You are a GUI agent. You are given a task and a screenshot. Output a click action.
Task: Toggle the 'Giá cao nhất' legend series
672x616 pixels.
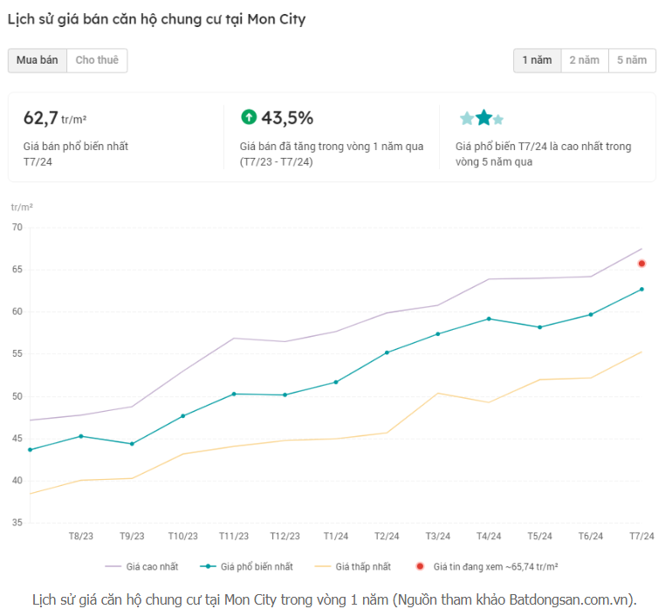point(141,567)
